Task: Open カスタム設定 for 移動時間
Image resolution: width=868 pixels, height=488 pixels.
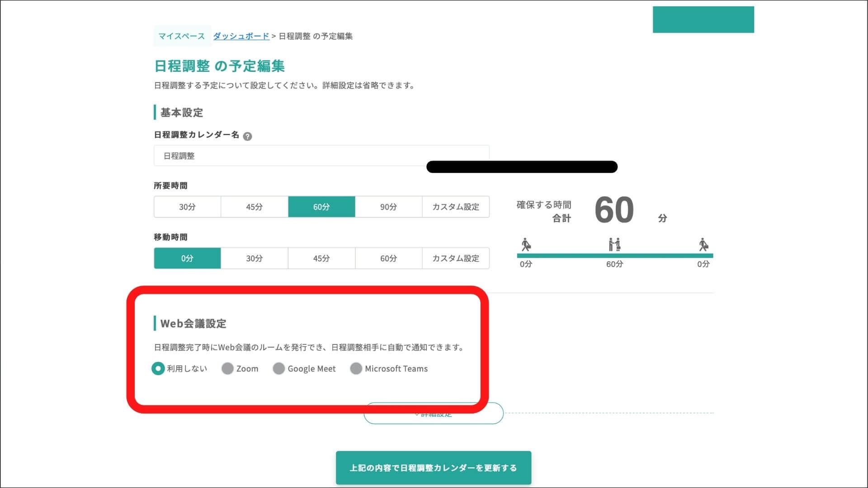Action: (455, 258)
